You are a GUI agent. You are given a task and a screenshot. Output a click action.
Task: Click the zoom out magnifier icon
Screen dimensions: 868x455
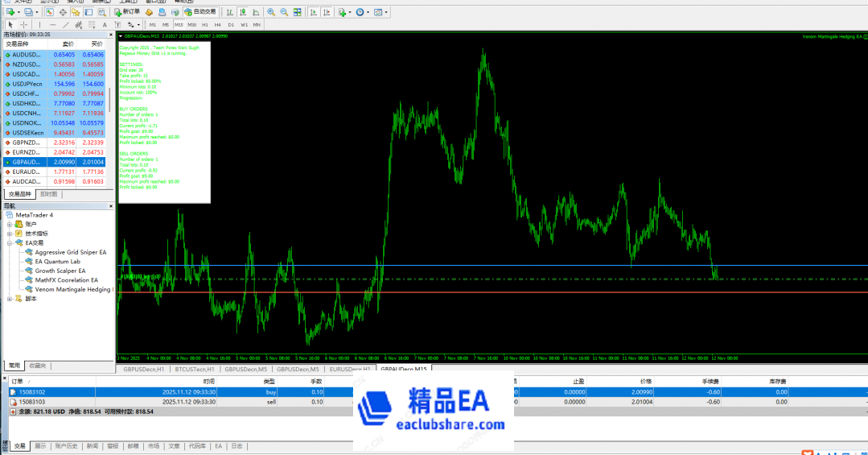click(x=283, y=12)
